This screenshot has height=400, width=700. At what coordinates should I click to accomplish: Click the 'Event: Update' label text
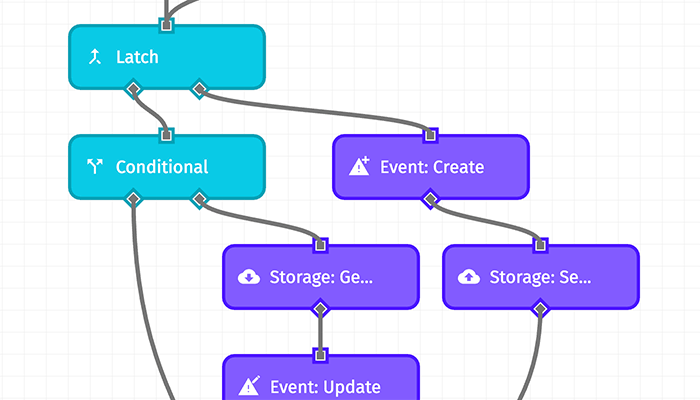click(325, 387)
